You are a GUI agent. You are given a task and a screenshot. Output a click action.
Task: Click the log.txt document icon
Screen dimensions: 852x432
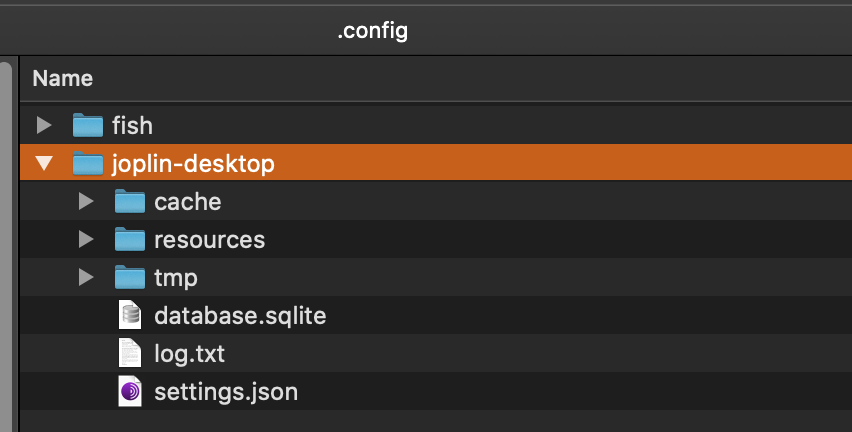pyautogui.click(x=130, y=353)
